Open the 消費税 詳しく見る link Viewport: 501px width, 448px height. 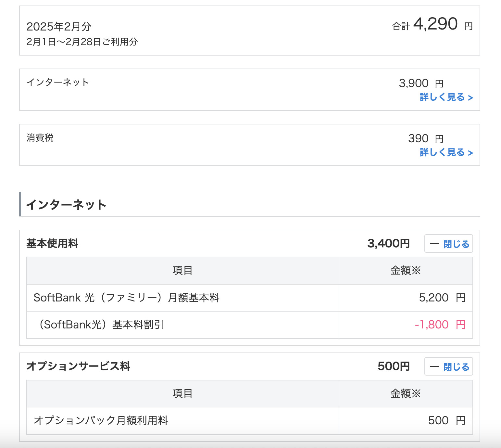442,152
